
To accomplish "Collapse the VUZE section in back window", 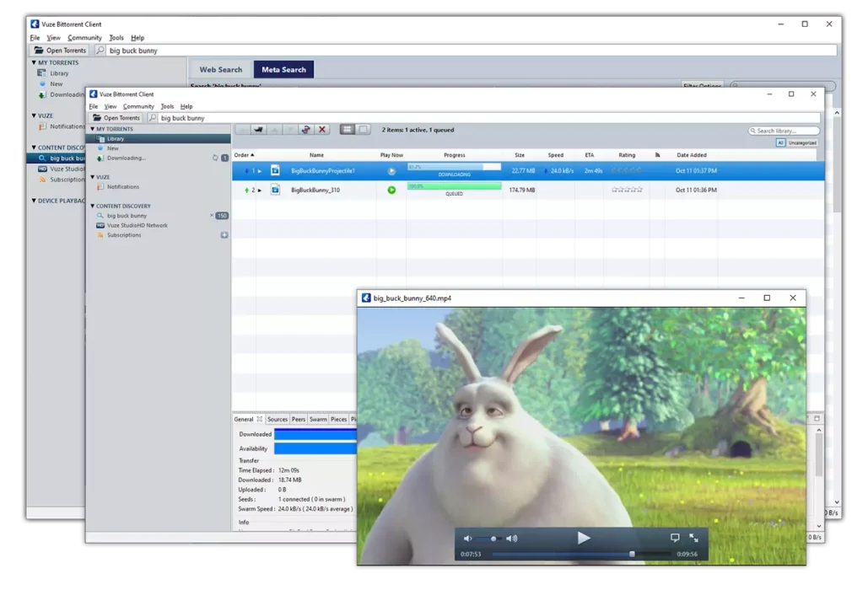I will click(34, 115).
